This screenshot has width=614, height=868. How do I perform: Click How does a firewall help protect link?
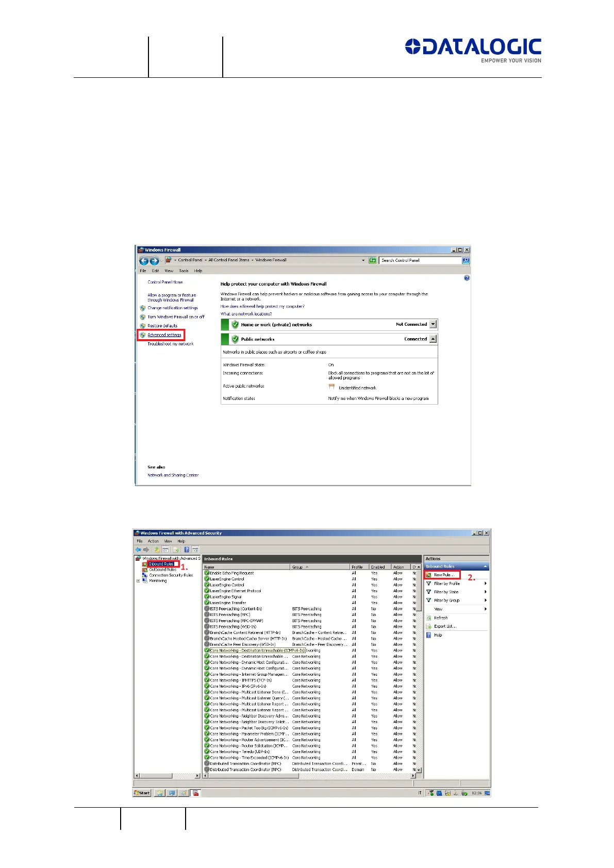pyautogui.click(x=262, y=306)
